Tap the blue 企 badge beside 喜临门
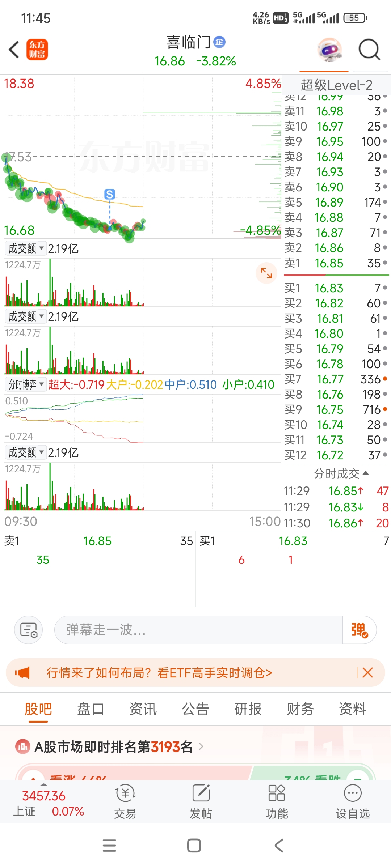This screenshot has height=868, width=391. point(219,42)
